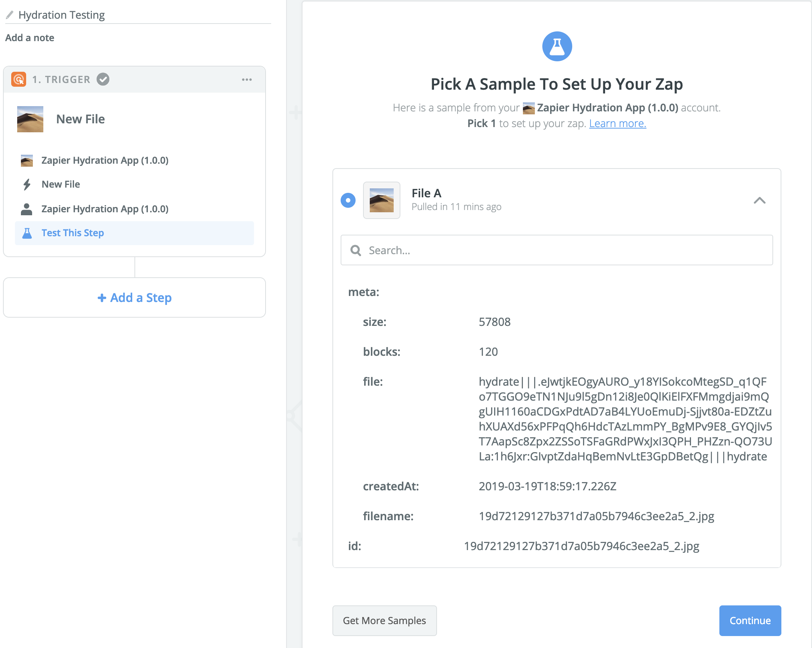Collapse the File A sample details
This screenshot has height=648, width=812.
coord(759,200)
